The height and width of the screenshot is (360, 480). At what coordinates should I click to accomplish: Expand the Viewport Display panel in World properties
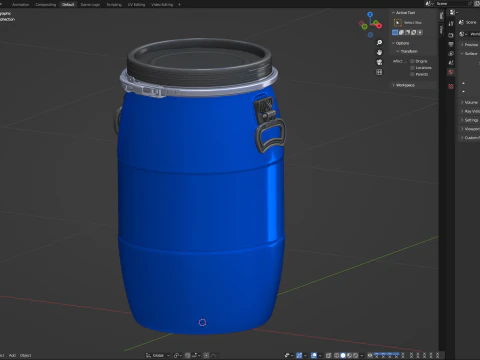pyautogui.click(x=462, y=129)
